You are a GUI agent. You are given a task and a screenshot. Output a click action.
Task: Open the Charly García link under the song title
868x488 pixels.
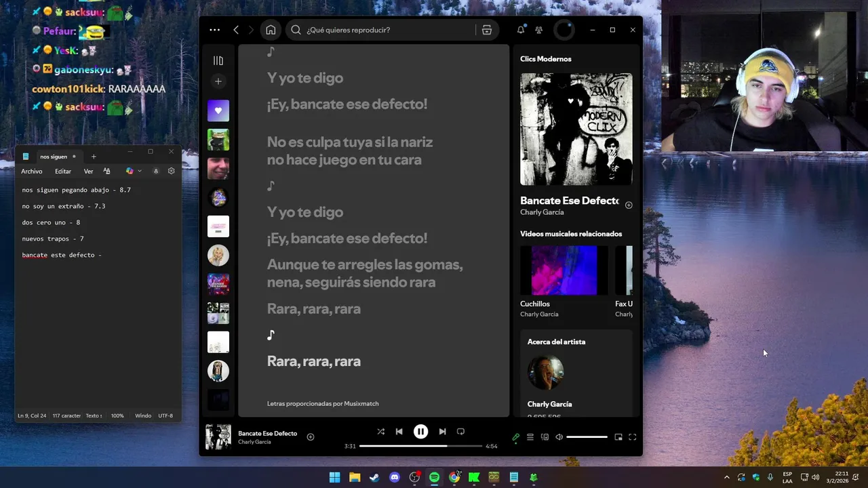pos(542,212)
